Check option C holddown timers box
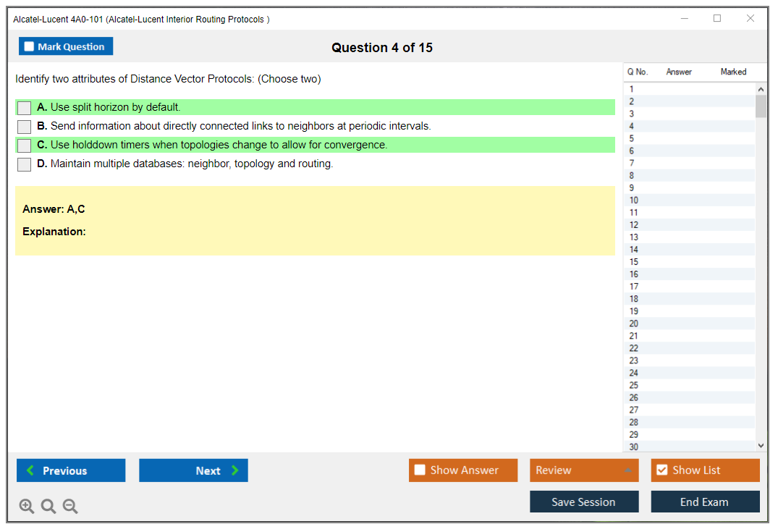778x532 pixels. click(x=25, y=145)
